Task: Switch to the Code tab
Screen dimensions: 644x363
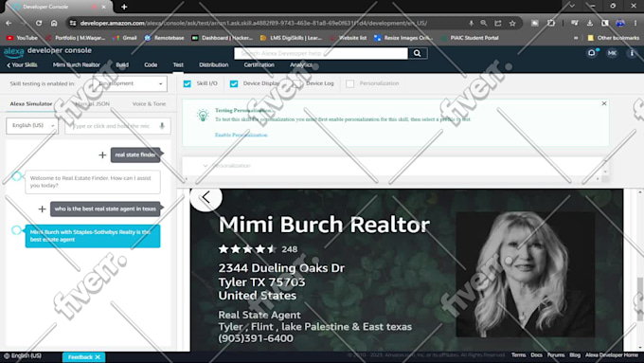Action: [x=151, y=65]
